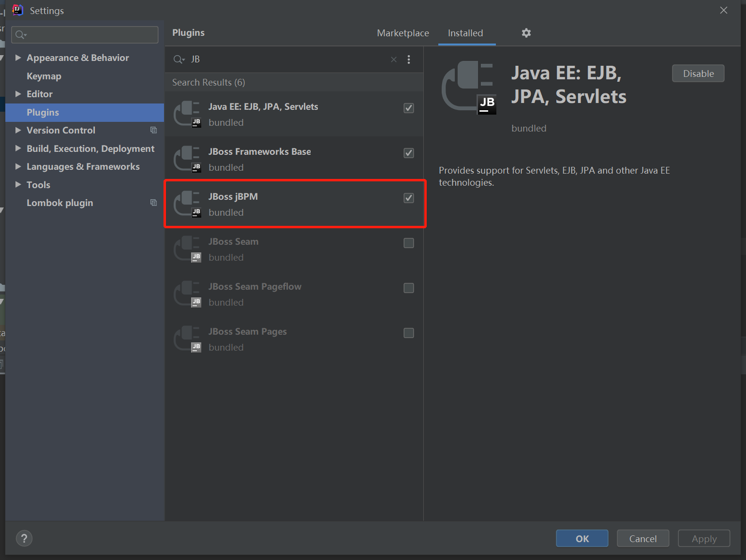Cancel the Settings dialog
The image size is (746, 560).
tap(643, 538)
